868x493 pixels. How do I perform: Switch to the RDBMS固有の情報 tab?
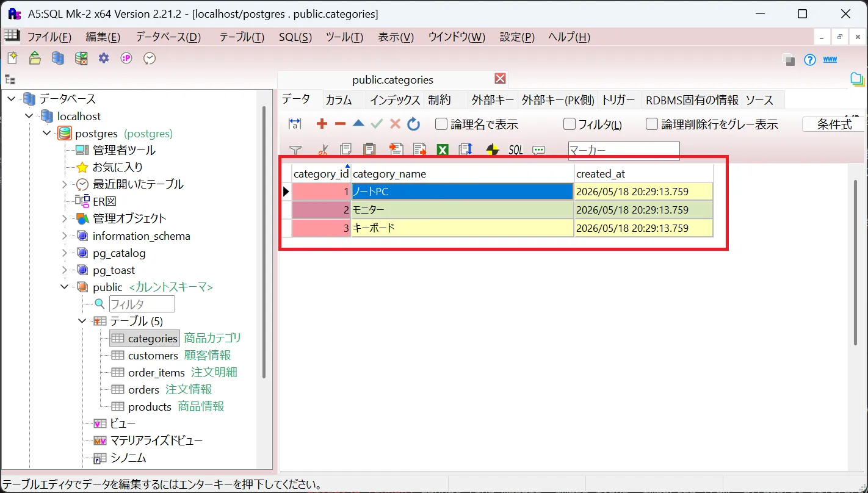[x=692, y=100]
